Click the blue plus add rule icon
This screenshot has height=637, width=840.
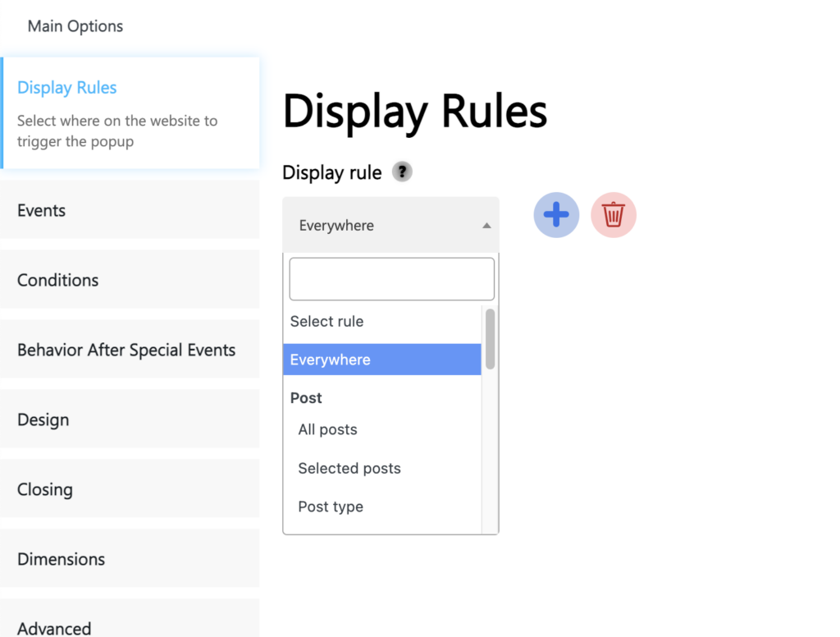556,215
